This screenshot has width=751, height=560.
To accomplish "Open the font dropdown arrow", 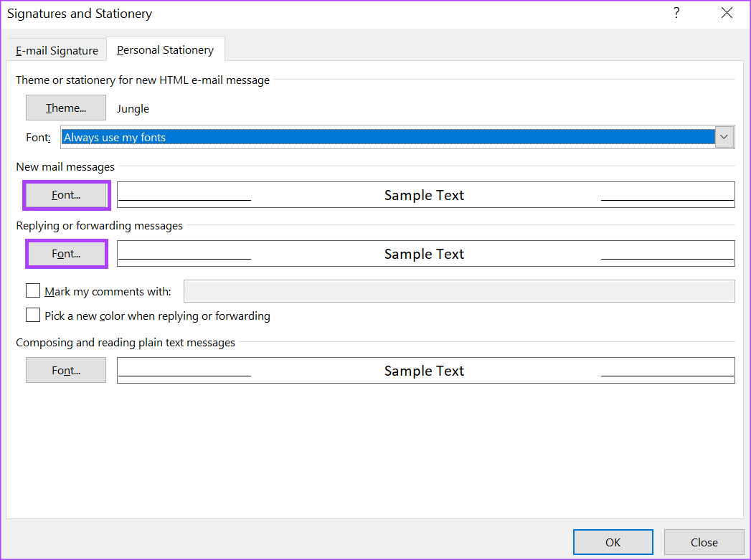I will click(724, 138).
